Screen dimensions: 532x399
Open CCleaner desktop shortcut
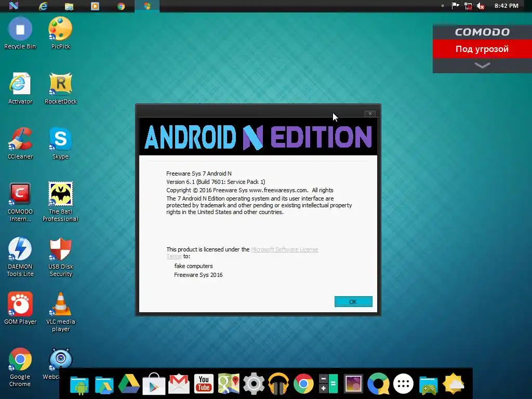point(20,143)
